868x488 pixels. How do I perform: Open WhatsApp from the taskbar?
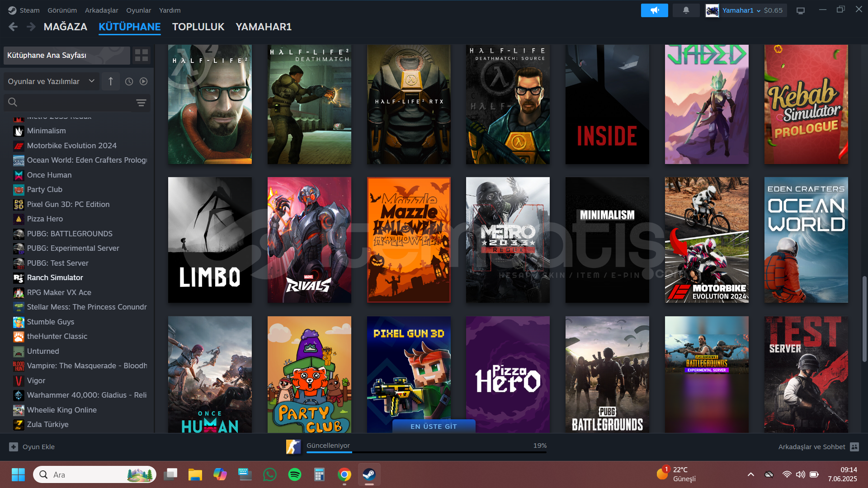coord(270,474)
